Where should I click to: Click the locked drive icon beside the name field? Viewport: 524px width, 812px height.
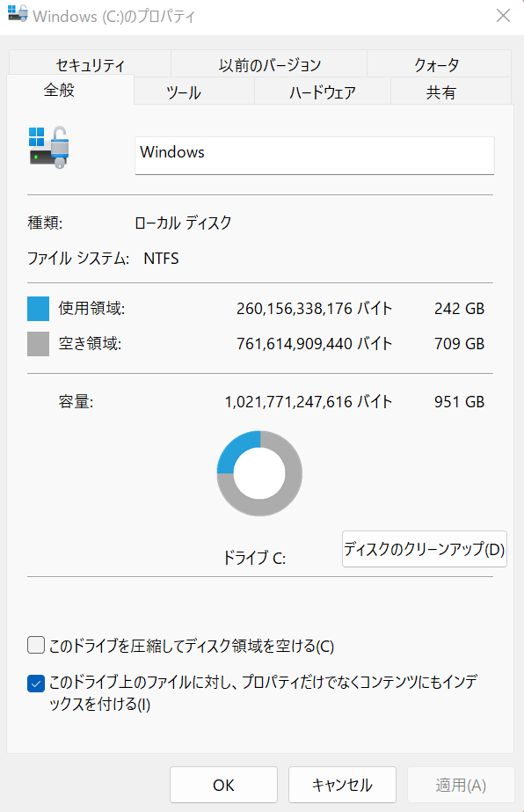(x=49, y=147)
